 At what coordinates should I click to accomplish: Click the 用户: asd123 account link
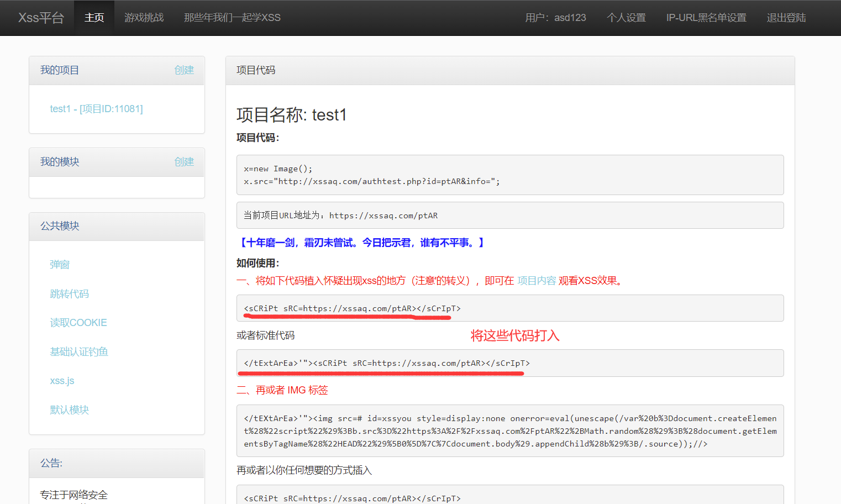pos(555,18)
